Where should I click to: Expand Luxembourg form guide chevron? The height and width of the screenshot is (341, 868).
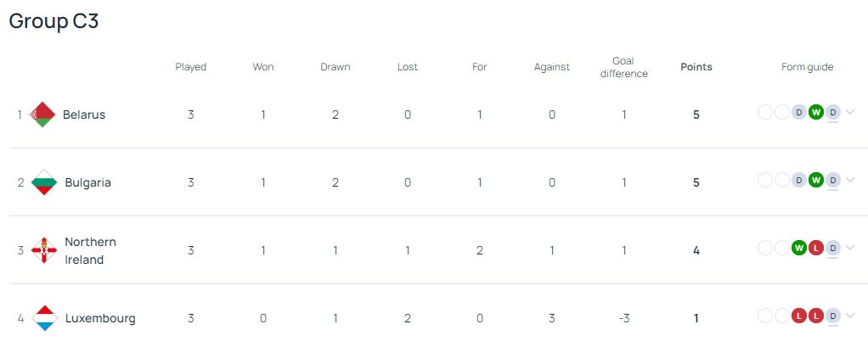point(850,316)
